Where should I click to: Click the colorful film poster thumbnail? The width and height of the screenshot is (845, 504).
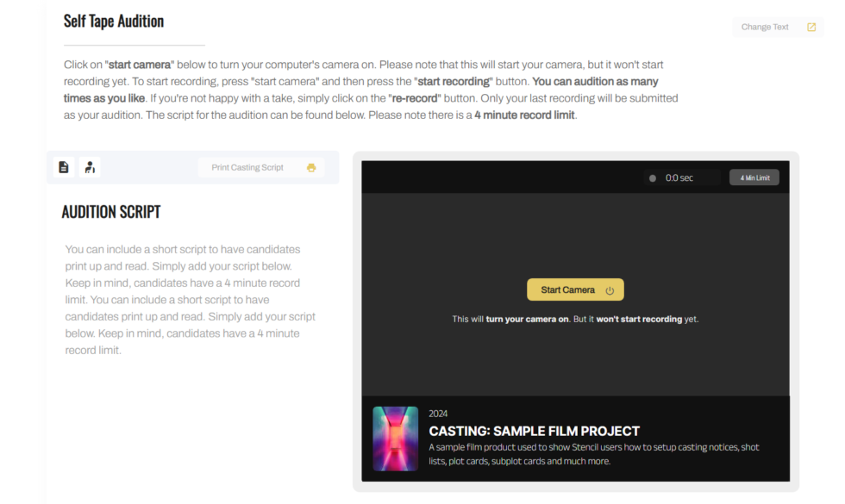pyautogui.click(x=396, y=439)
